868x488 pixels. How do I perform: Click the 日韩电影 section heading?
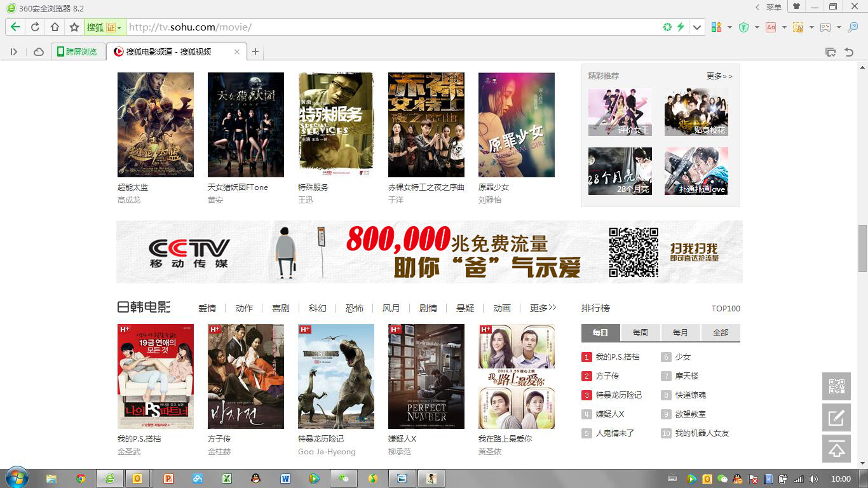pos(144,308)
